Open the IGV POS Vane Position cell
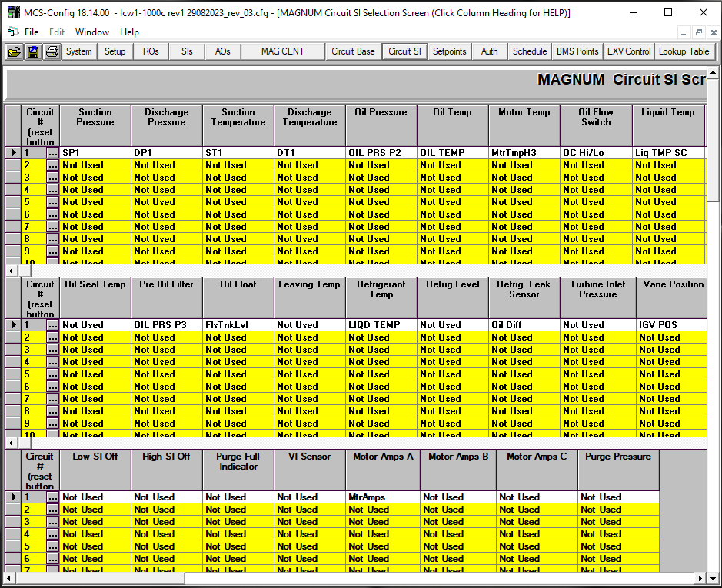 [670, 325]
